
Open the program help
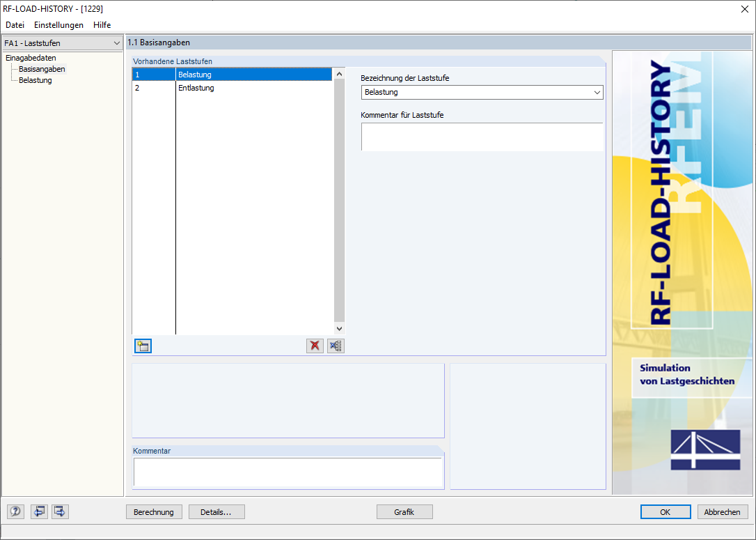click(15, 511)
